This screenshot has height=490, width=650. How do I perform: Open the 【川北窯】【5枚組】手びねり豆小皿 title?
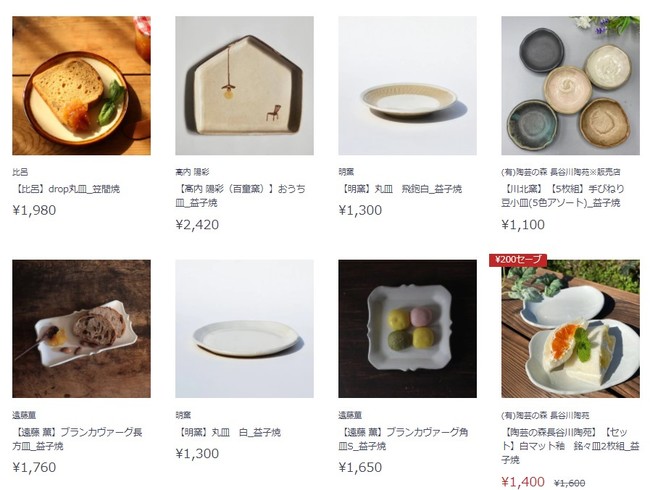[563, 196]
